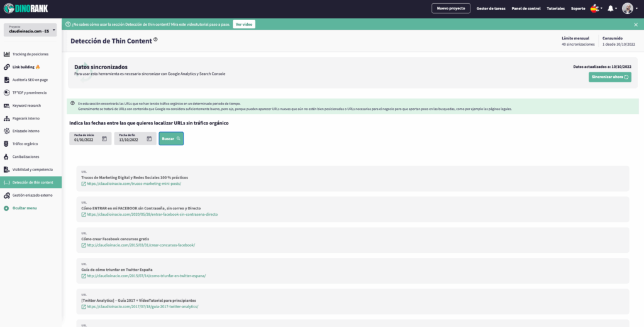Viewport: 644px width, 327px height.
Task: Click the Fecha de fin date field
Action: [135, 138]
